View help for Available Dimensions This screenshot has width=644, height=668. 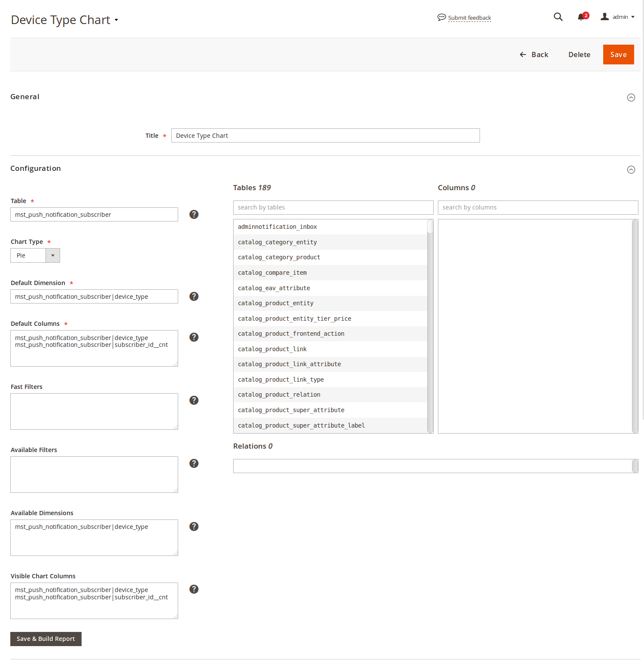point(194,526)
